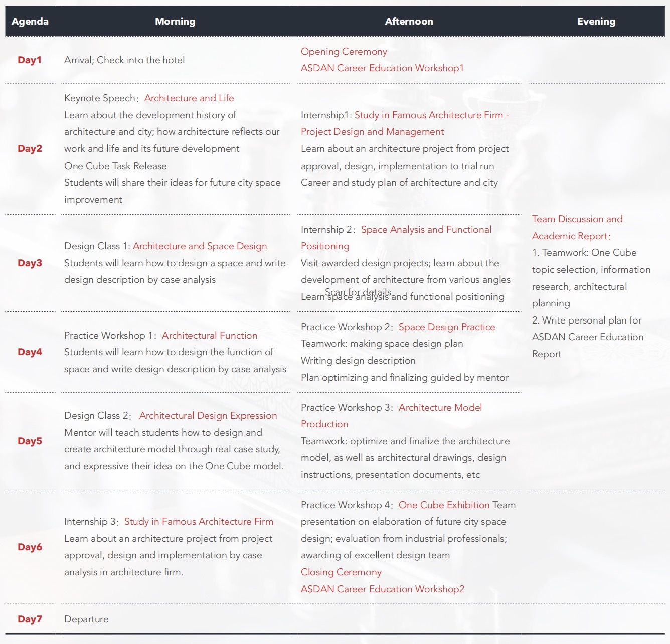Click red 'Architectural Function' title
Viewport: 670px width, 644px height.
pos(210,336)
